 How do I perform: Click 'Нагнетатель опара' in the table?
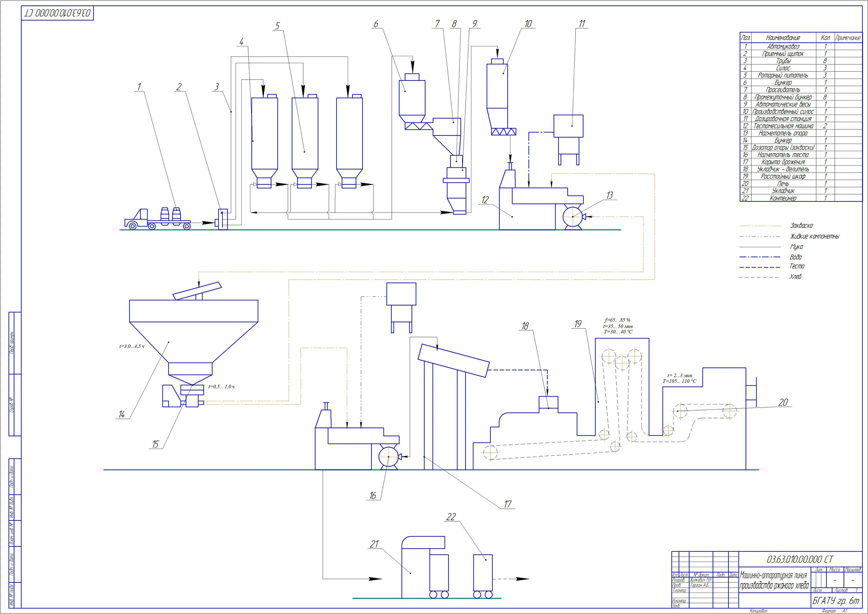coord(783,133)
